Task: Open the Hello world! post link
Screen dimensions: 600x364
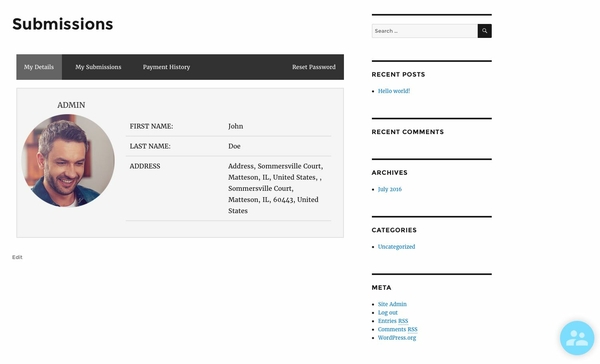Action: tap(394, 91)
